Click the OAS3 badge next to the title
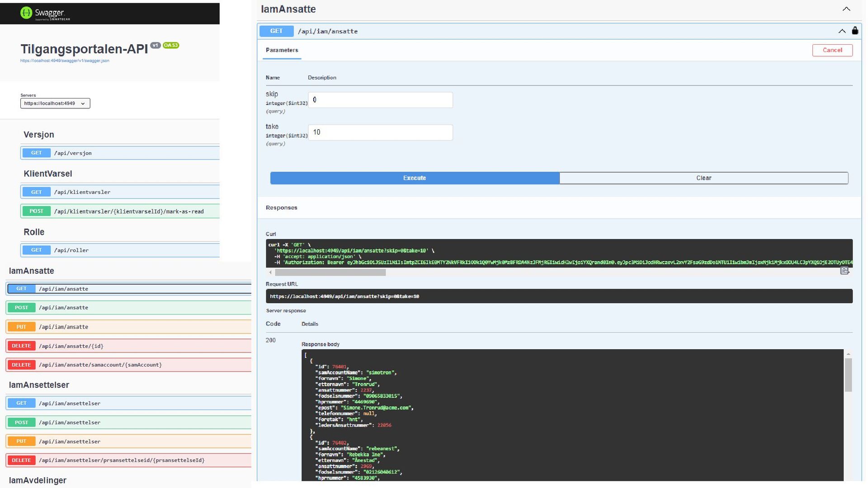This screenshot has height=488, width=868. [x=171, y=45]
